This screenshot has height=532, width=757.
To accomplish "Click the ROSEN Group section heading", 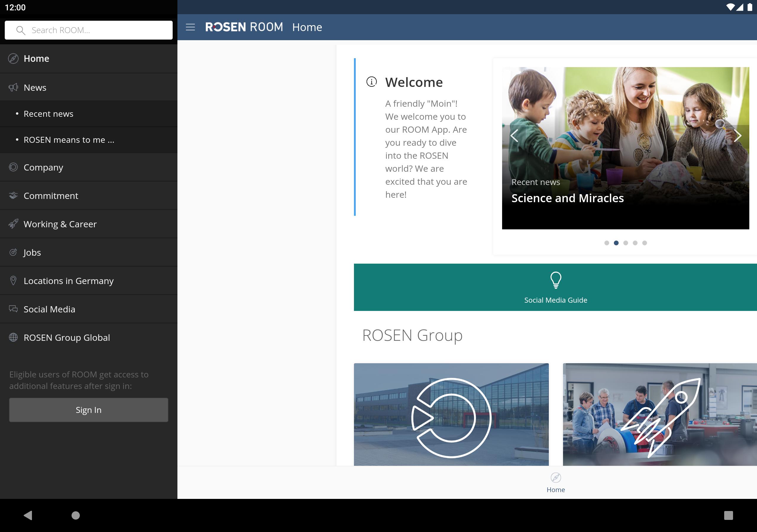I will coord(412,335).
